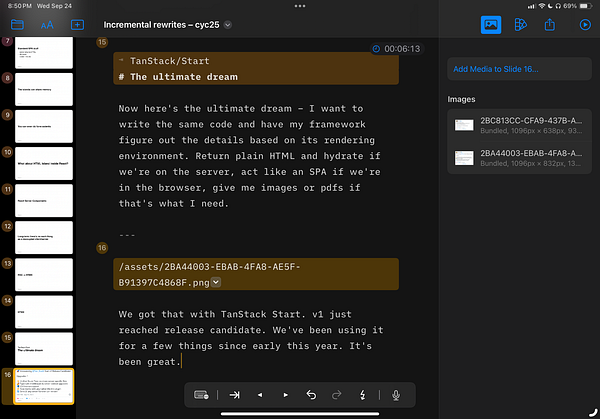Screen dimensions: 600x419
Task: Click the '# The ultimate dream' heading
Action: (x=178, y=77)
